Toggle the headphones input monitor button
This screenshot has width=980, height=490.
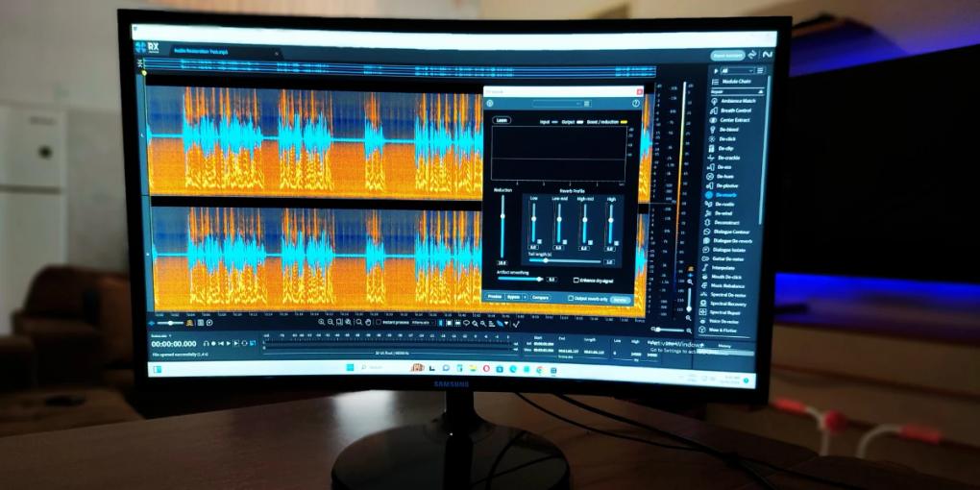click(x=207, y=343)
